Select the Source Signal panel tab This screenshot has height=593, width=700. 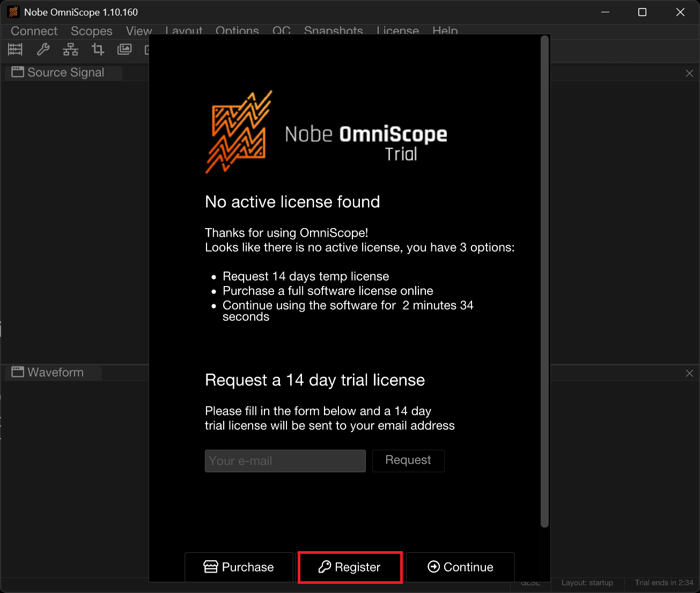tap(63, 72)
